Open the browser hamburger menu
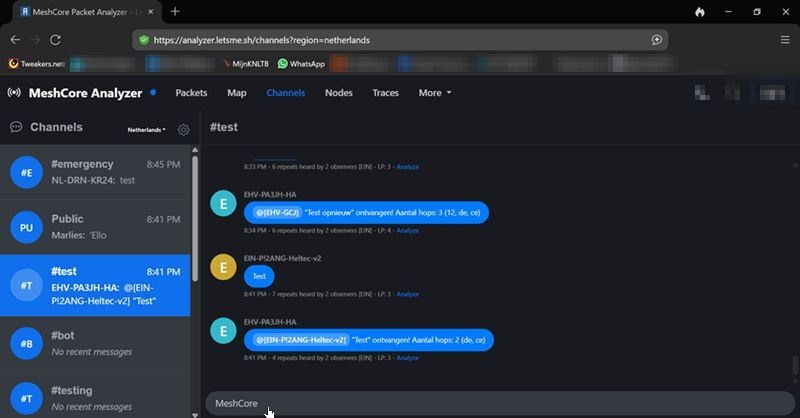 point(785,40)
